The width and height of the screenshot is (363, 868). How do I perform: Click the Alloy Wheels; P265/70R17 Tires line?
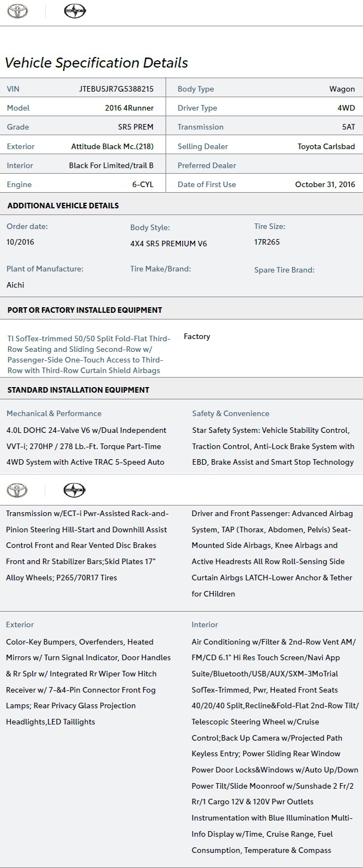(x=62, y=578)
